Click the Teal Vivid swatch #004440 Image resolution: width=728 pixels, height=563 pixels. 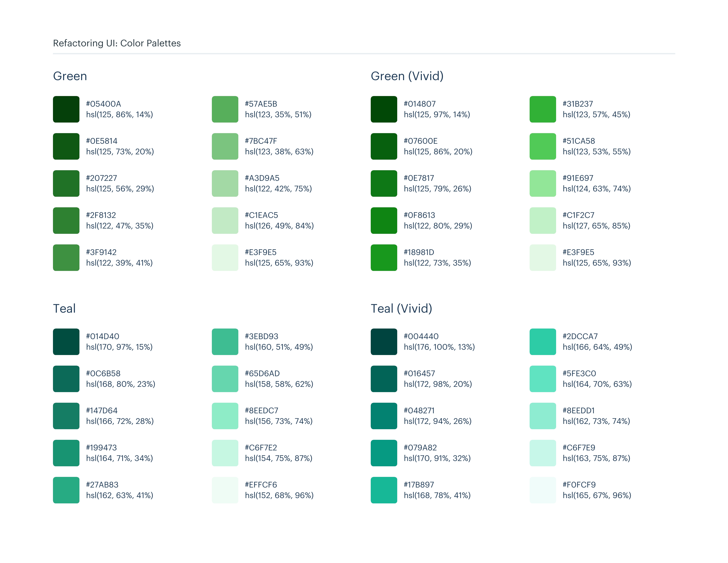pos(384,342)
